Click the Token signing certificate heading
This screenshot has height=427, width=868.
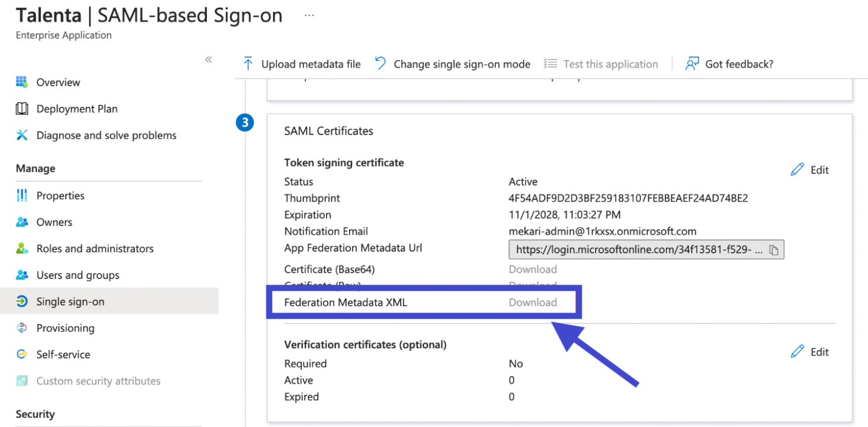(x=344, y=162)
